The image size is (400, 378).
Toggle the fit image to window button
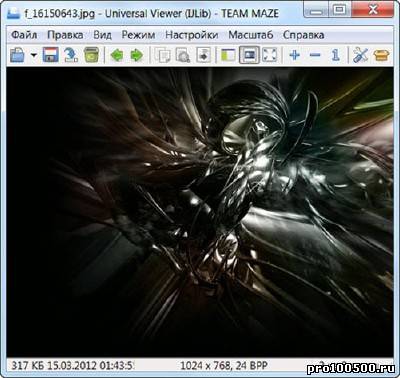point(249,55)
